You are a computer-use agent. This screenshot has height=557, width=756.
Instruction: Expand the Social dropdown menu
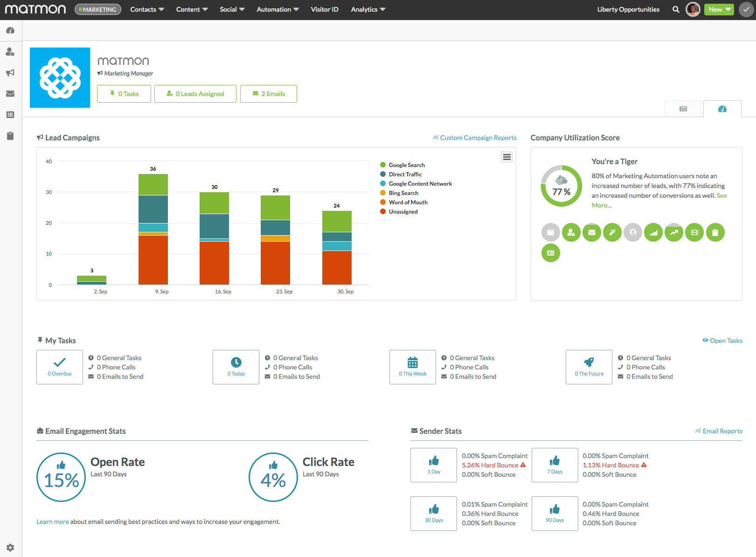click(x=232, y=9)
